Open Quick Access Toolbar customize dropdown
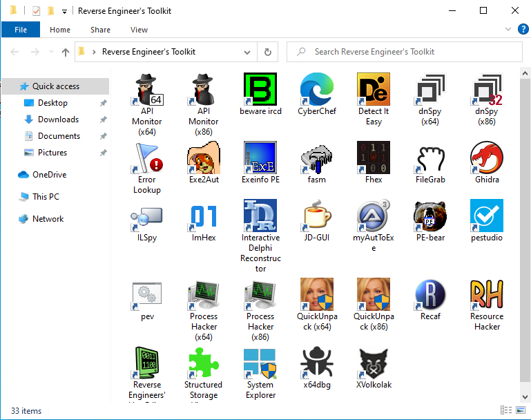 (x=64, y=12)
